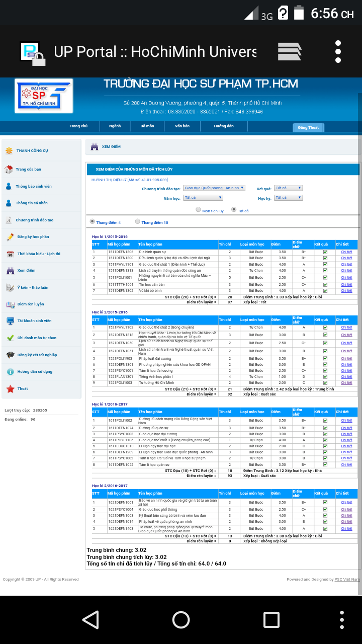This screenshot has width=362, height=644.
Task: Click the red star Thoát icon
Action: [10, 389]
